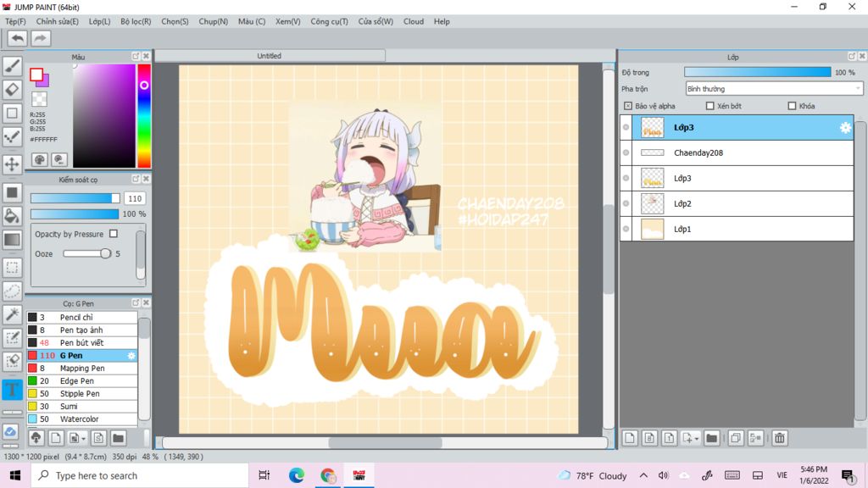Select the outlined square shape tool
This screenshot has width=868, height=488.
click(x=12, y=114)
